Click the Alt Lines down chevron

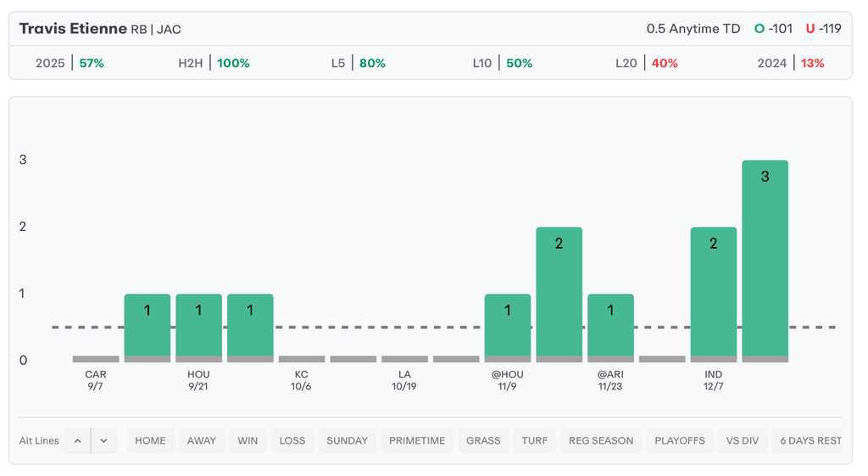tap(103, 440)
